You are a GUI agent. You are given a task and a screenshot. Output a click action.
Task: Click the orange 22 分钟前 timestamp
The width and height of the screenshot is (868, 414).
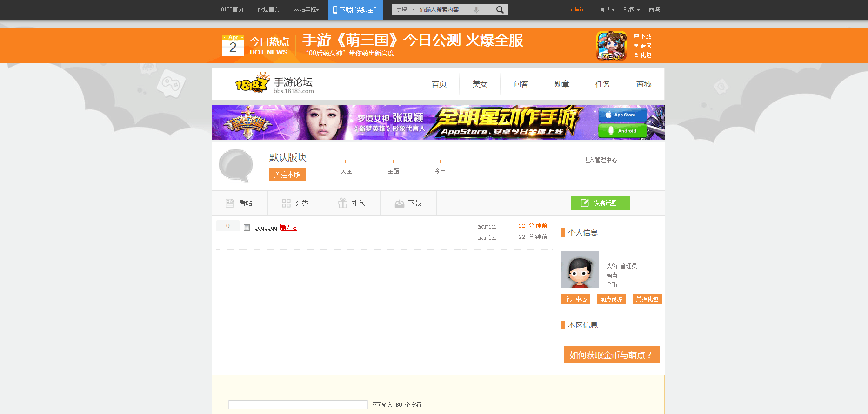pos(533,226)
